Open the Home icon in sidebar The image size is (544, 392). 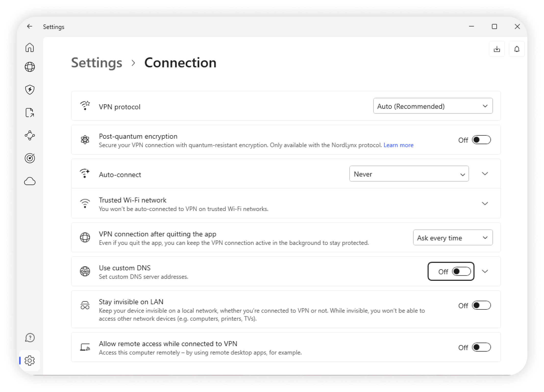pyautogui.click(x=30, y=48)
